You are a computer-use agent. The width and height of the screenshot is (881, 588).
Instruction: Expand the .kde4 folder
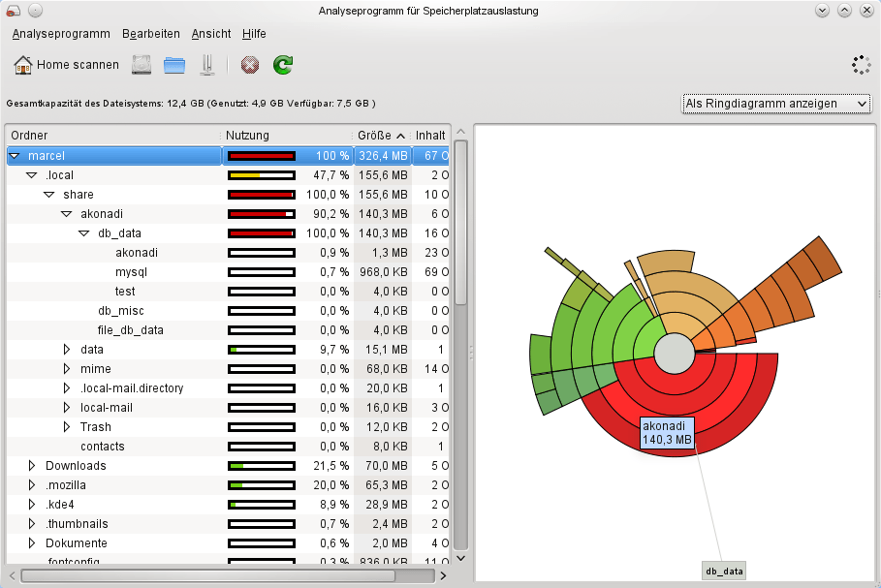tap(32, 505)
